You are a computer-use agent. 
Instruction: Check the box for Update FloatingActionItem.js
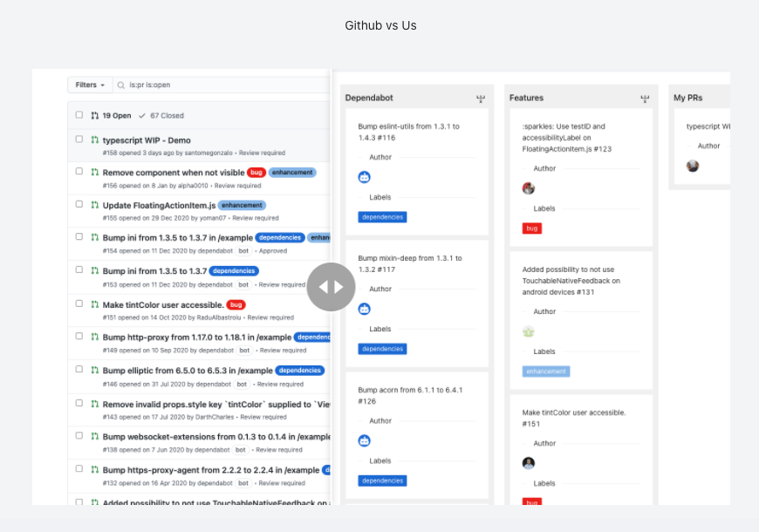[x=79, y=204]
